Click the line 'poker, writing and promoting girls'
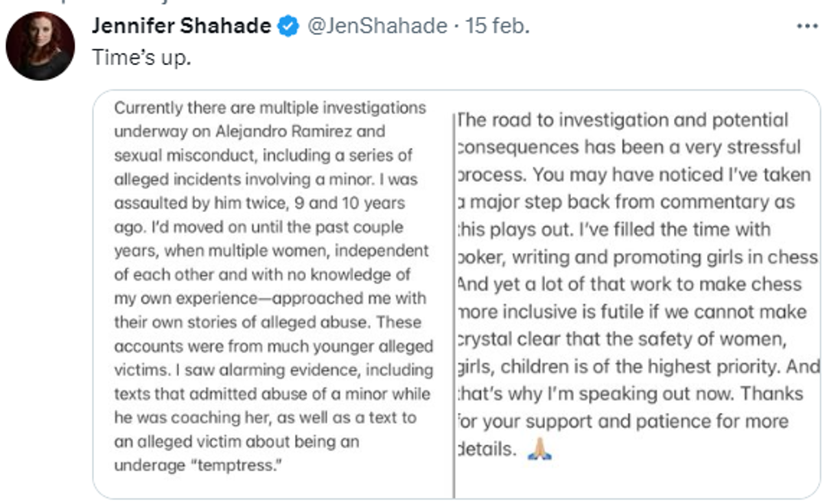 pyautogui.click(x=637, y=257)
